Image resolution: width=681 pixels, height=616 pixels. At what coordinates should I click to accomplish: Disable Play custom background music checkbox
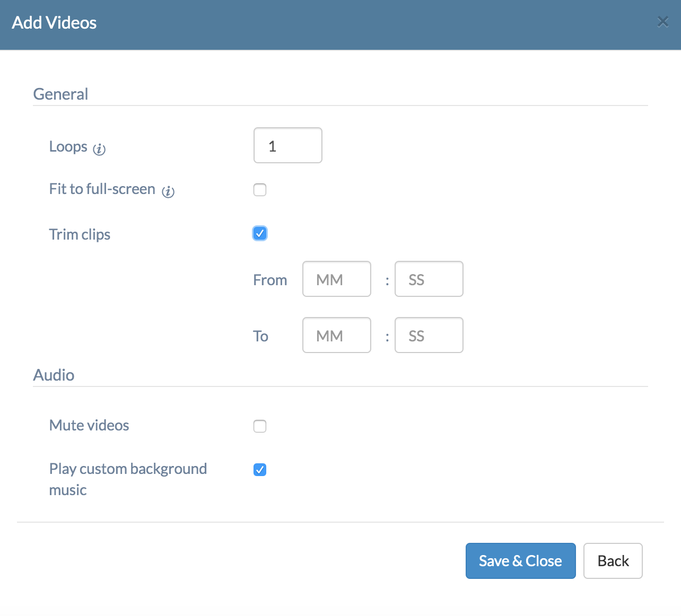coord(260,470)
